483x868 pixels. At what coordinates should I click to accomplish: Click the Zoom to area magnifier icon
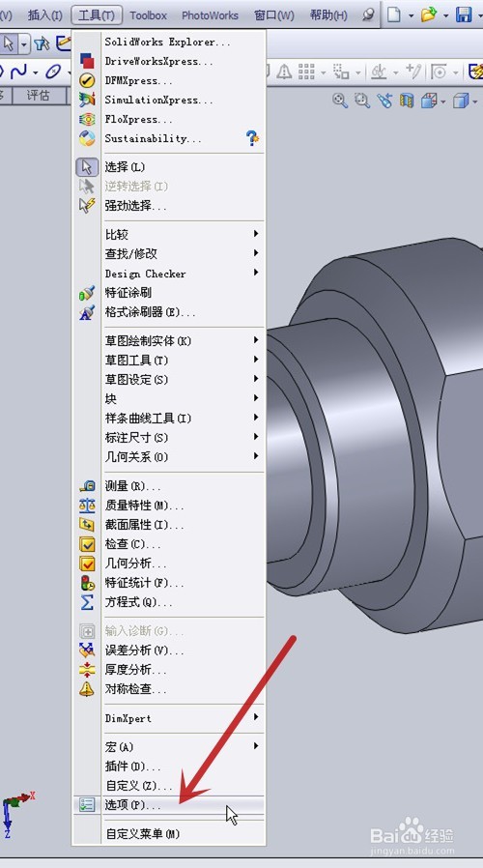pos(362,101)
